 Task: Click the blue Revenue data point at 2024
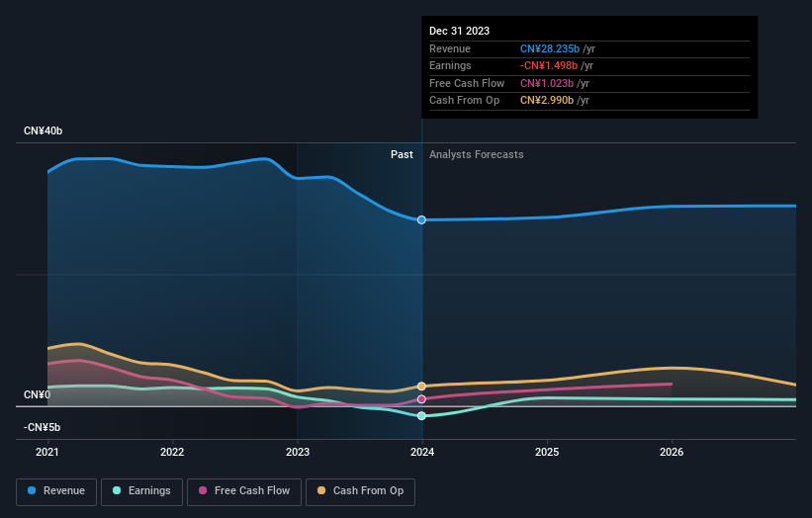421,219
